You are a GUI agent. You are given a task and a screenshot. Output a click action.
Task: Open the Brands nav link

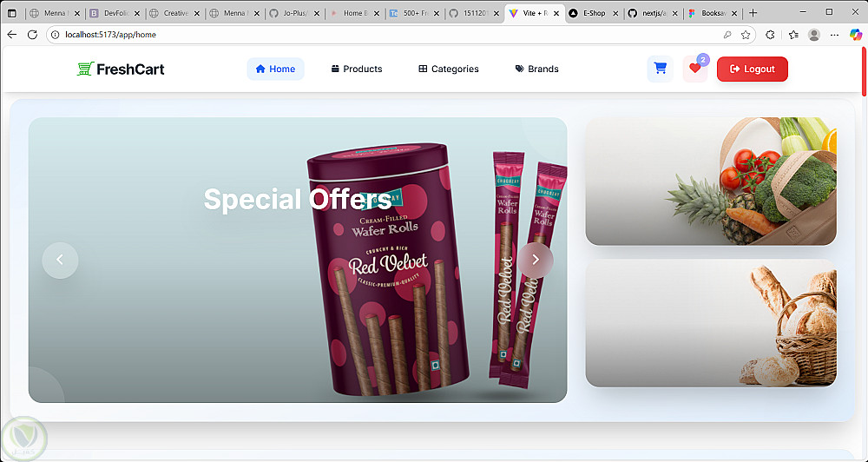pos(536,69)
